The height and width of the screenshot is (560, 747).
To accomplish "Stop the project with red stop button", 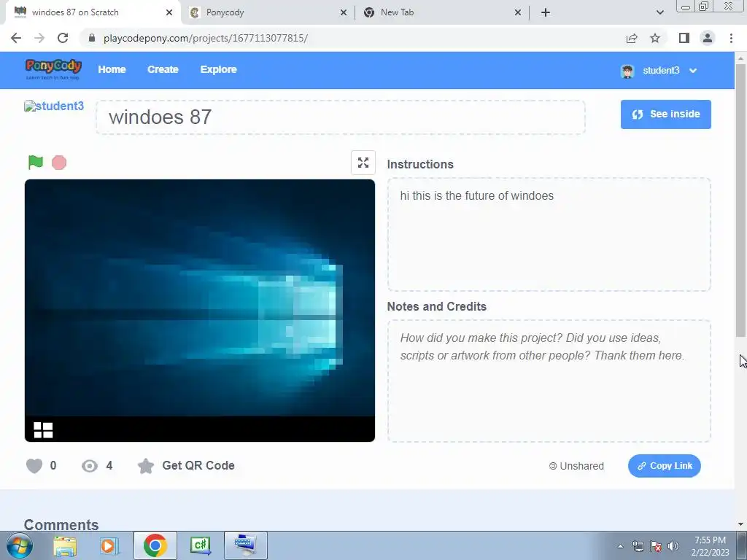I will point(59,163).
